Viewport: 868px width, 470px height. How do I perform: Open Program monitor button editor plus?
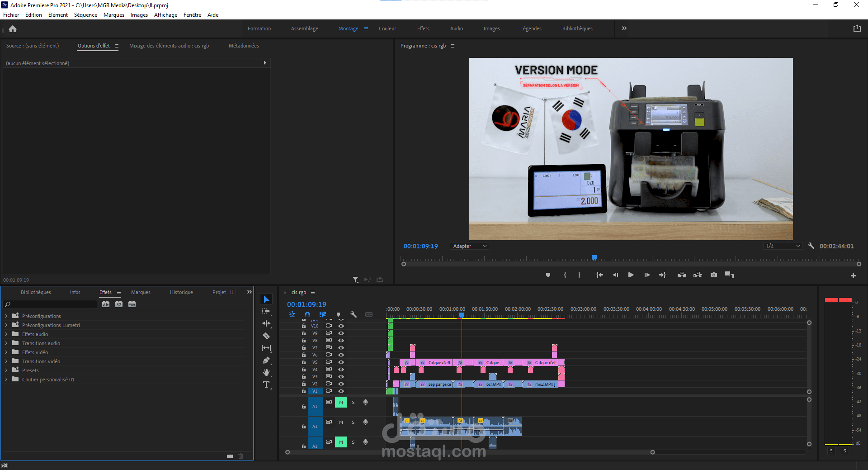853,275
